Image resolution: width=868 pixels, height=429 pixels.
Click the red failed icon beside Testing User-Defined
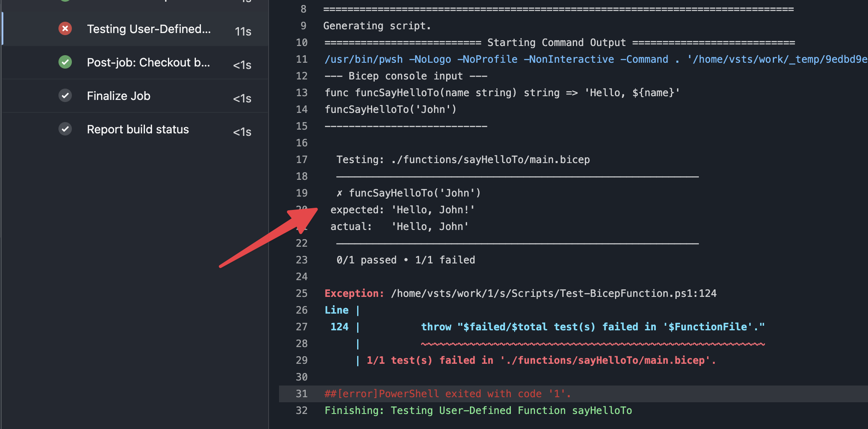65,29
